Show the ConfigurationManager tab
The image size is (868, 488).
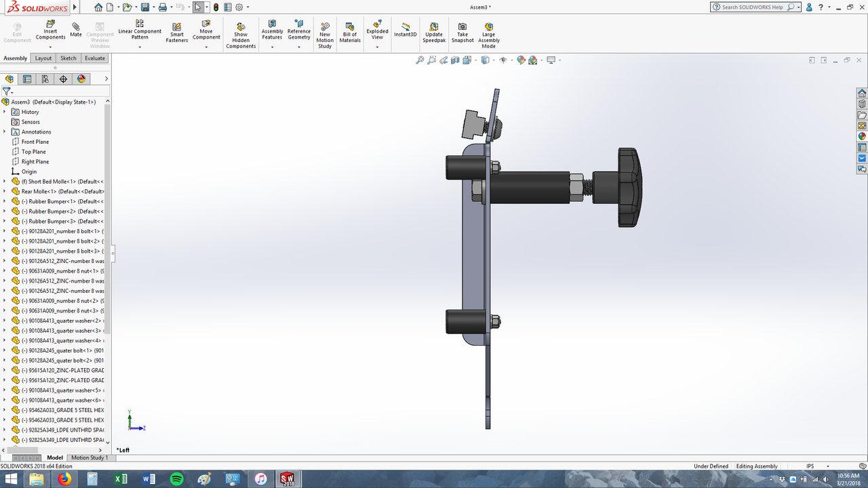(45, 79)
